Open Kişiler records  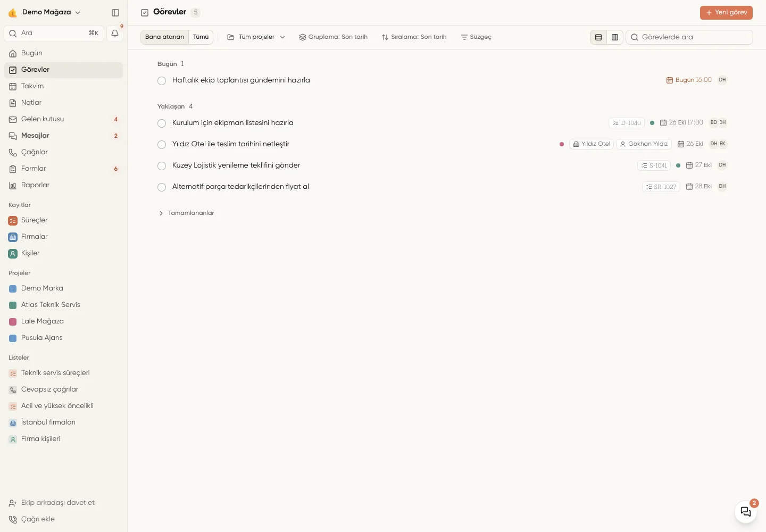pyautogui.click(x=63, y=253)
